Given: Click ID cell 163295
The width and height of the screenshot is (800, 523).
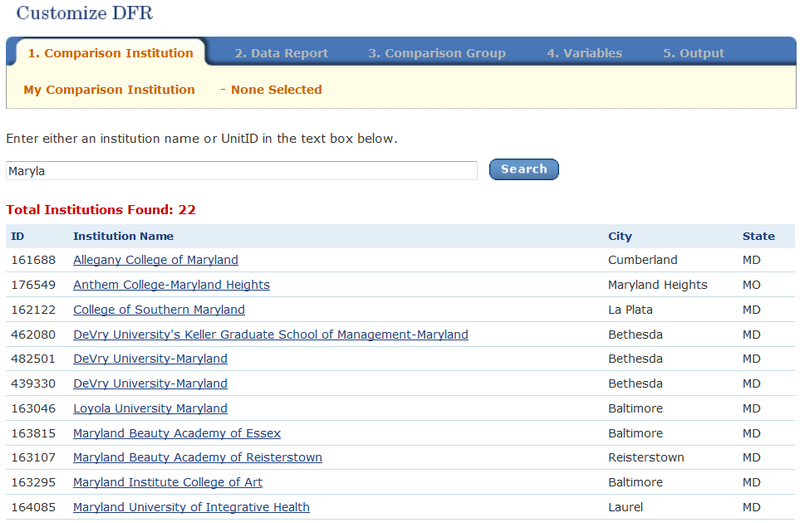Looking at the screenshot, I should [33, 482].
